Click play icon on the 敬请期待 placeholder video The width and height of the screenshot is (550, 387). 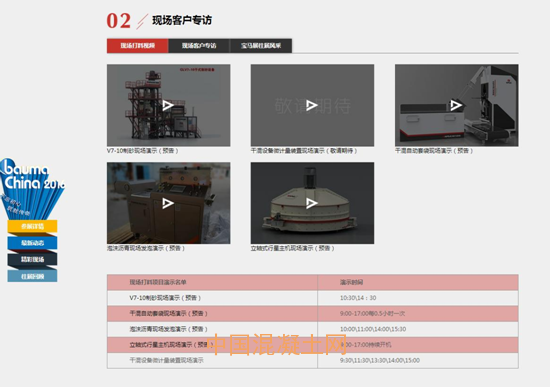tap(312, 105)
